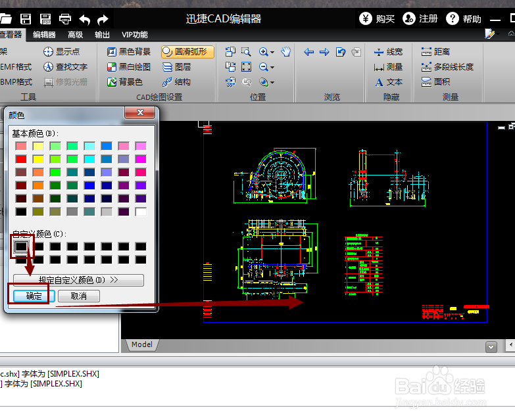
Task: Click the print icon
Action: [64, 19]
